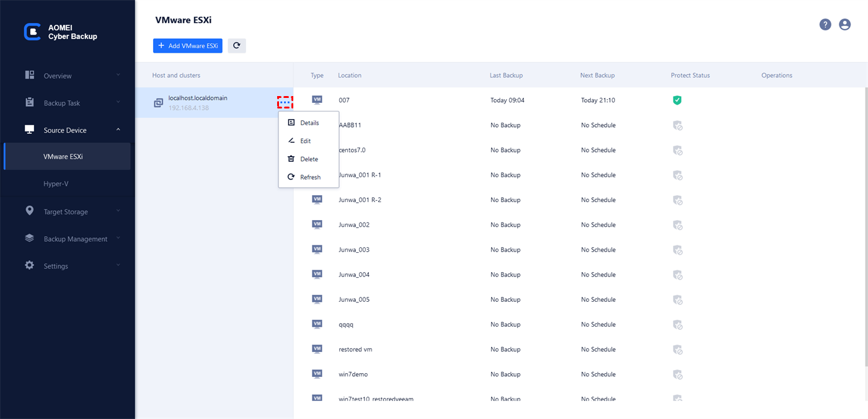
Task: Click the unprotected shield icon for centos7.0
Action: tap(678, 150)
